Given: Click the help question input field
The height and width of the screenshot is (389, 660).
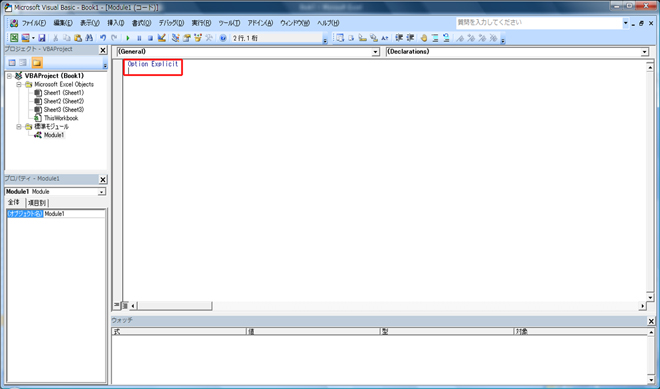Looking at the screenshot, I should pyautogui.click(x=539, y=23).
